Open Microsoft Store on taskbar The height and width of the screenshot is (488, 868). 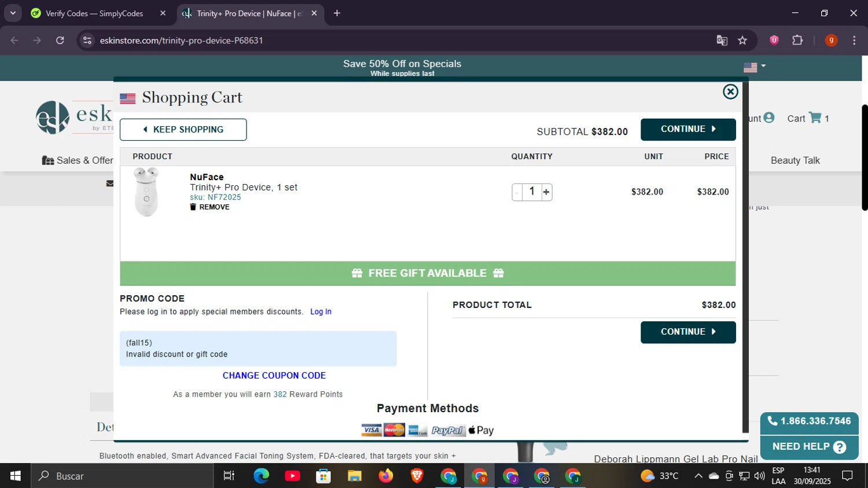(323, 476)
